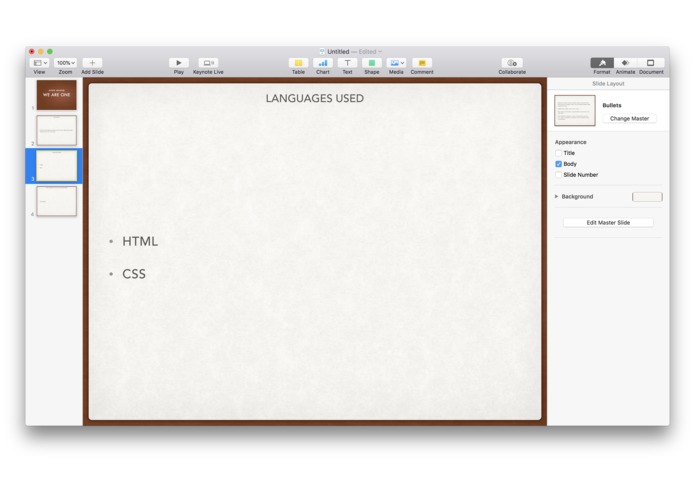This screenshot has height=494, width=695.
Task: Click the LANGUAGES USED title text
Action: (315, 98)
